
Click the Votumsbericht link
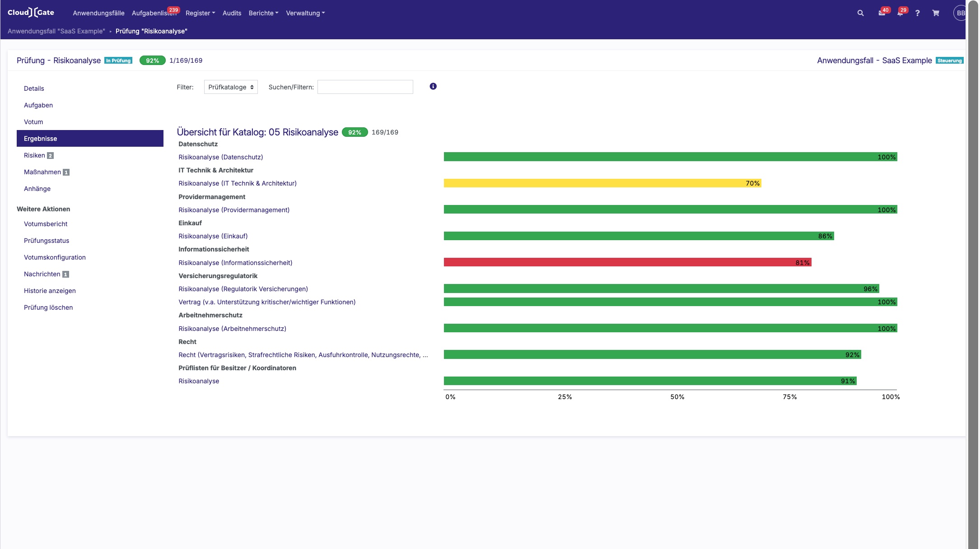click(46, 224)
